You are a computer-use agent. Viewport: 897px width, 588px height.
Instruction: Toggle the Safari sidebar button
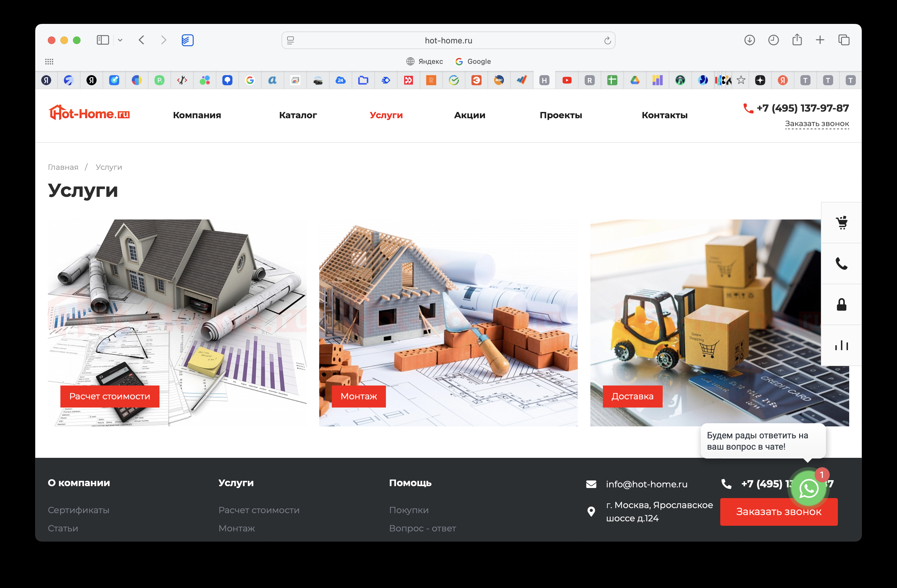(103, 40)
